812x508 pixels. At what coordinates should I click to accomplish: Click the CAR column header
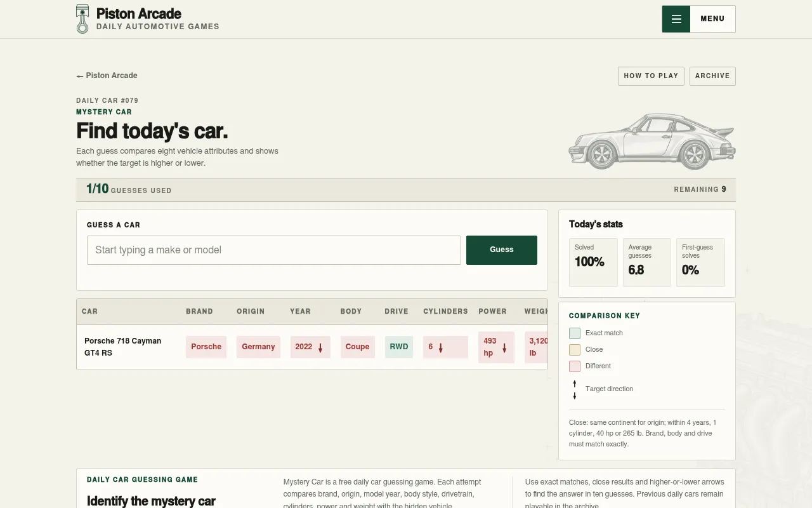89,312
